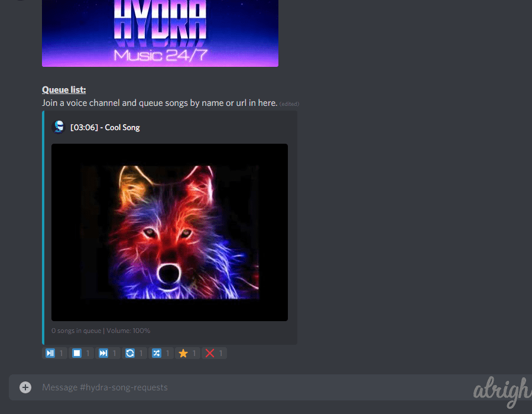Click the "(edited)" label
This screenshot has width=532, height=414.
click(289, 103)
